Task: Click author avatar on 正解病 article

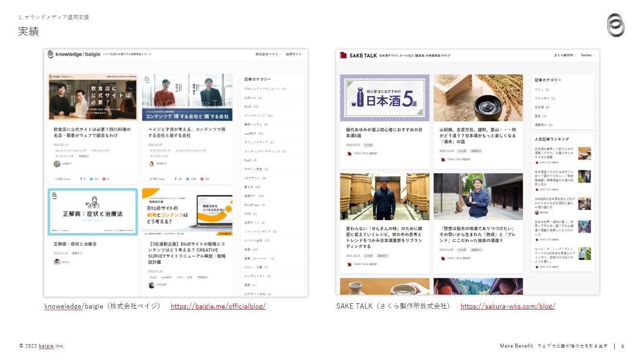Action: 57,262
